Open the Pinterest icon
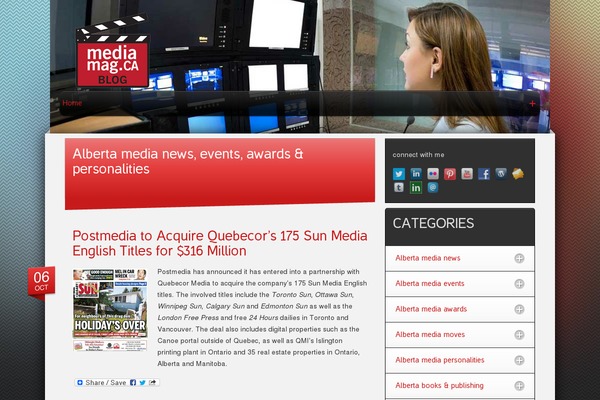Viewport: 600px width, 400px height. tap(450, 174)
